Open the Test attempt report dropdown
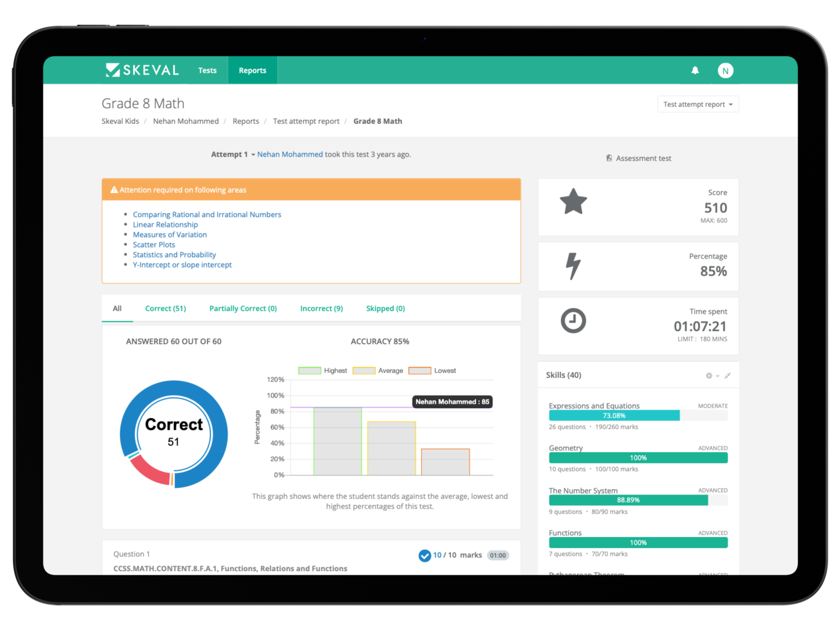 pyautogui.click(x=698, y=104)
